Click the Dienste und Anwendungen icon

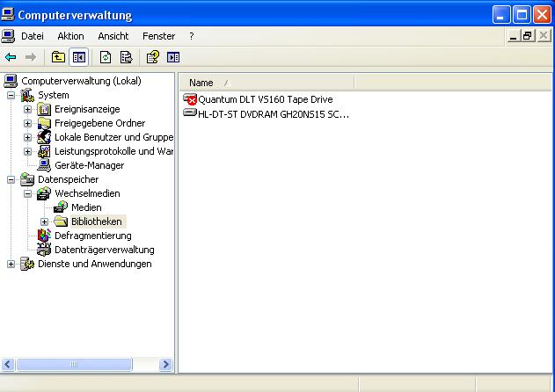[27, 264]
